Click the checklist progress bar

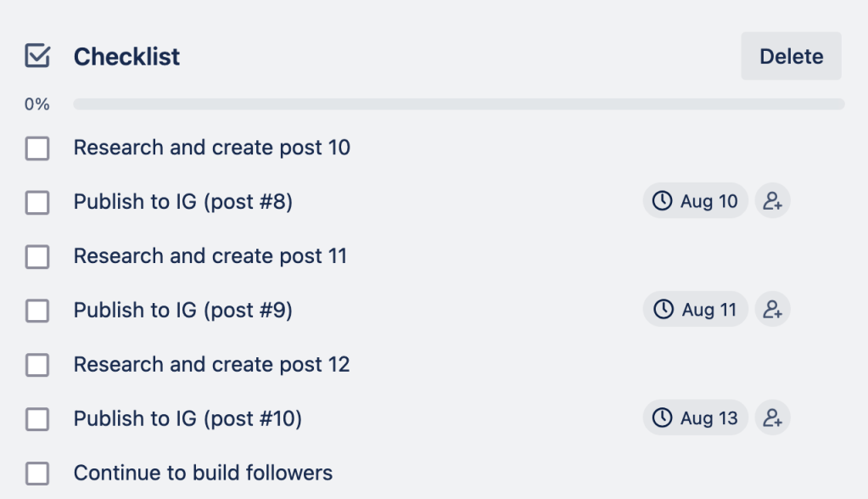458,104
